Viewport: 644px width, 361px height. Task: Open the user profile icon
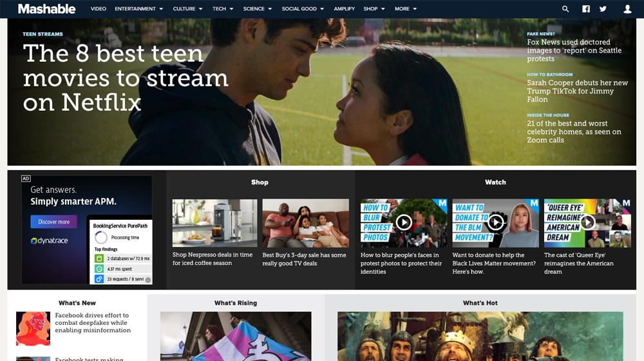627,8
